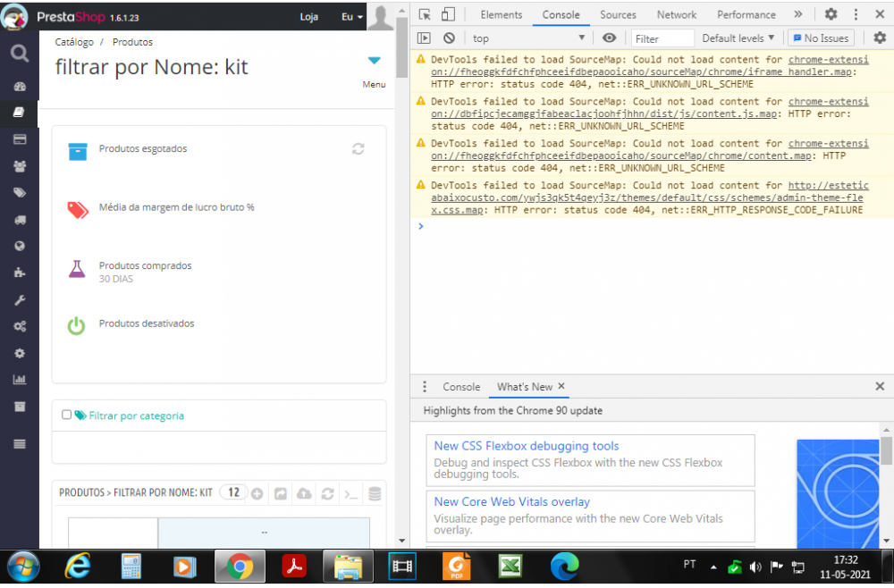894x588 pixels.
Task: Open the PrestaShop sidebar search icon
Action: (20, 54)
